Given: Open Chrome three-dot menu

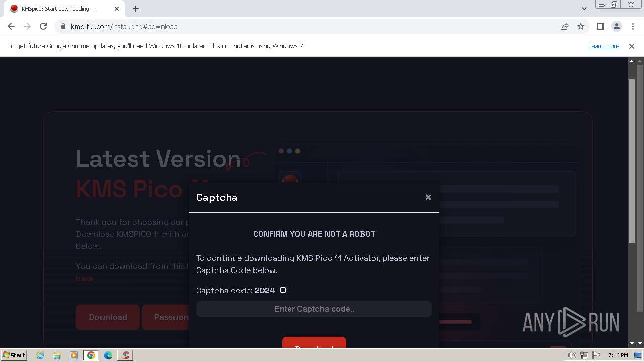Looking at the screenshot, I should (633, 26).
